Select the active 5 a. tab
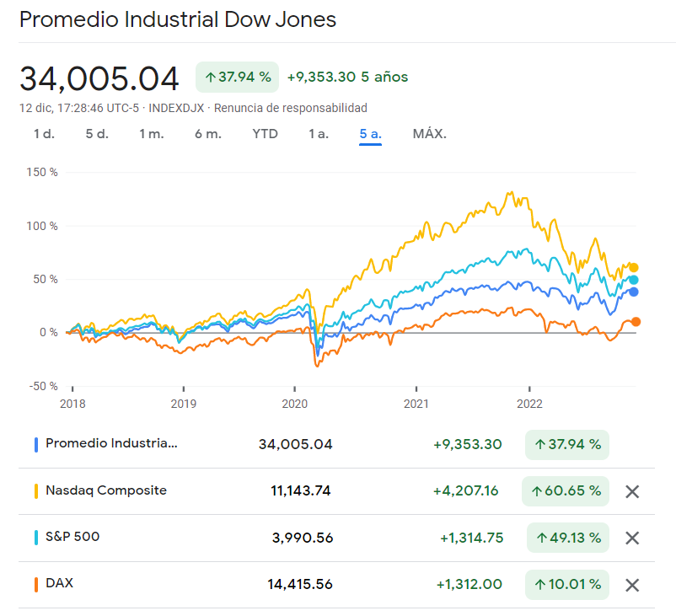Screen dimensions: 676x616 [370, 134]
